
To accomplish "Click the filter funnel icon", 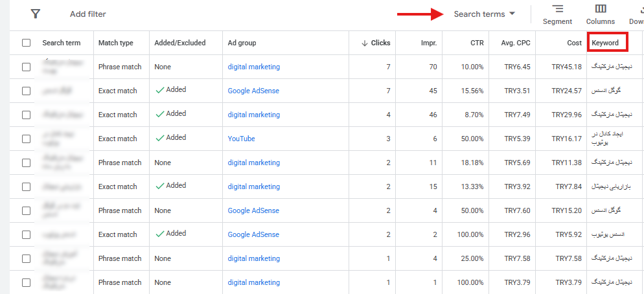I will click(36, 14).
